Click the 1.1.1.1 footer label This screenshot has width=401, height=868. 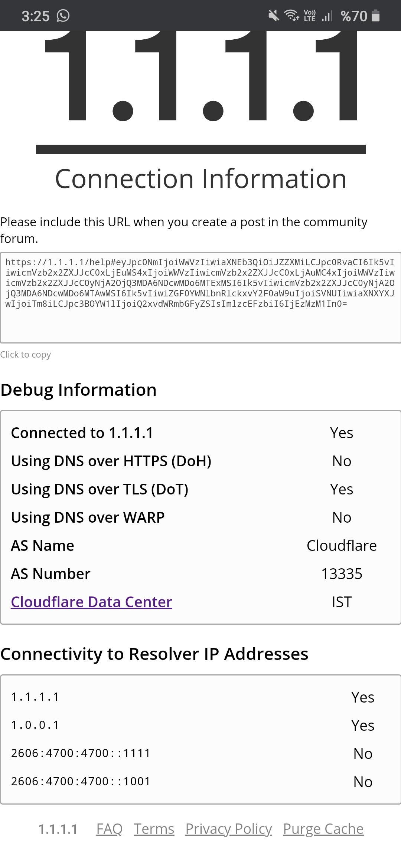tap(58, 829)
